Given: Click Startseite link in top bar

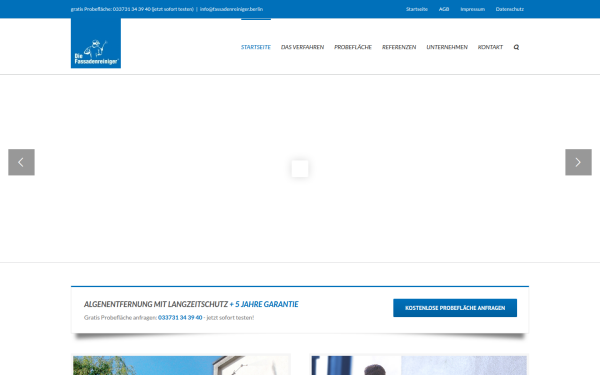Looking at the screenshot, I should click(x=417, y=9).
